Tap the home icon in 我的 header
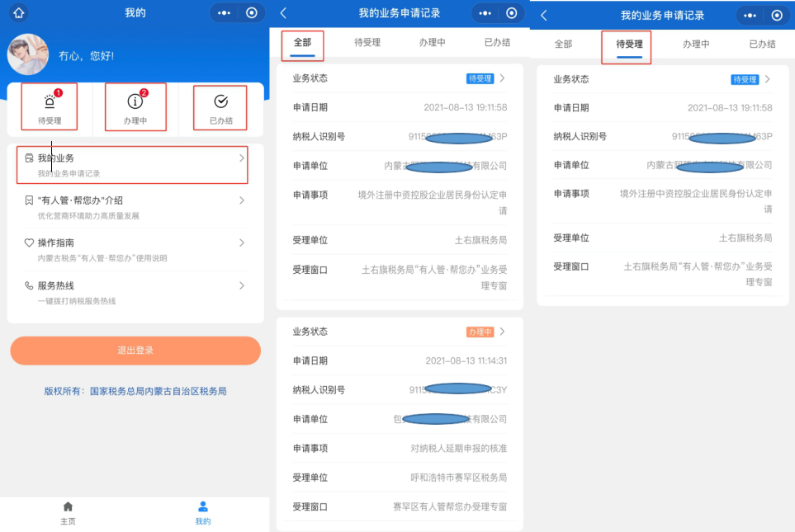Viewport: 795px width, 532px height. 19,12
